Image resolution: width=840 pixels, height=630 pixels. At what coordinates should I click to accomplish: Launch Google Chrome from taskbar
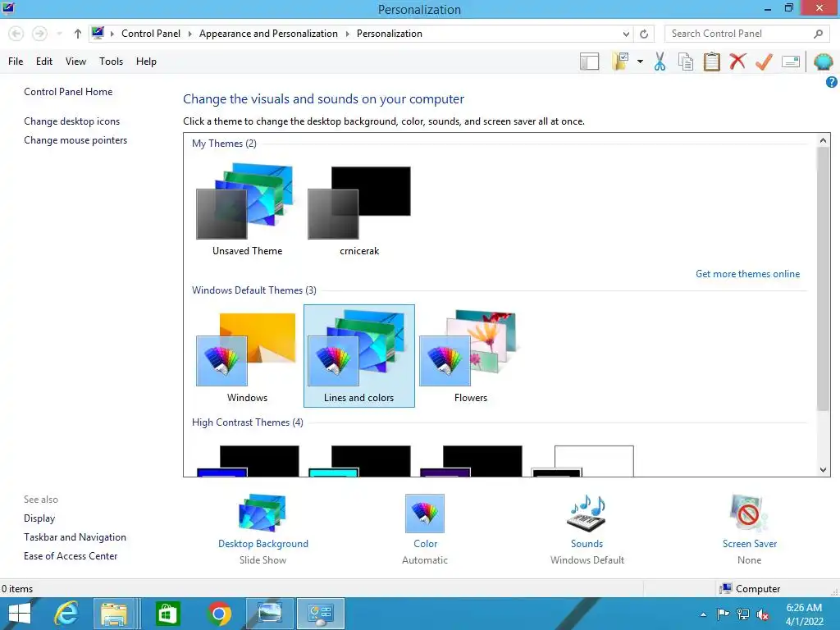coord(218,614)
